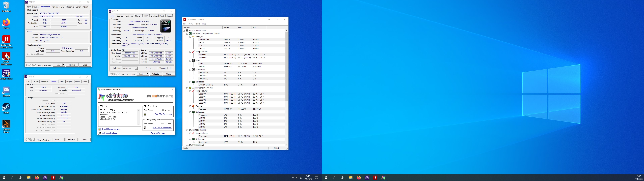Click the AMD Phenom II logo in CPU-Z

click(x=166, y=26)
